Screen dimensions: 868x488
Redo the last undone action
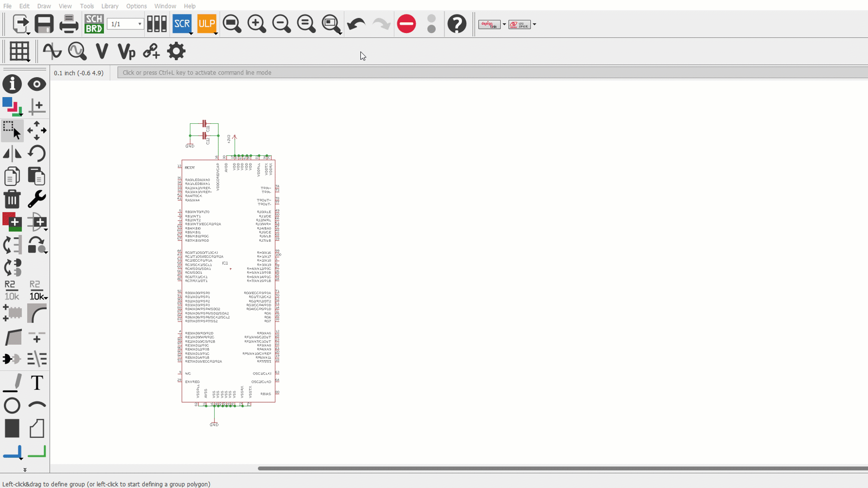coord(381,24)
